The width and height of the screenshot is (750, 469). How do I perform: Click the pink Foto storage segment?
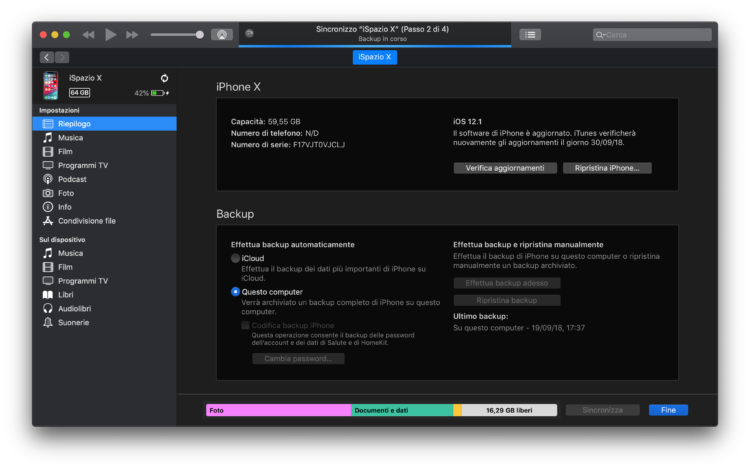[278, 410]
